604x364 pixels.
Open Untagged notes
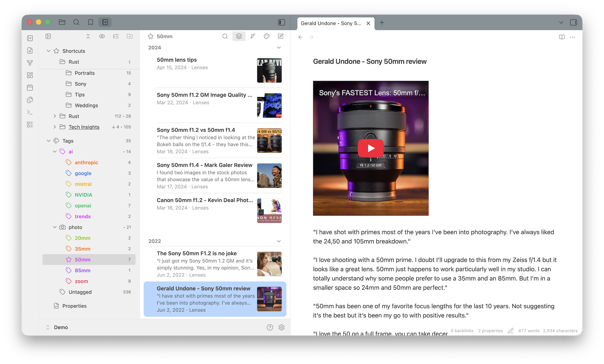coord(89,292)
